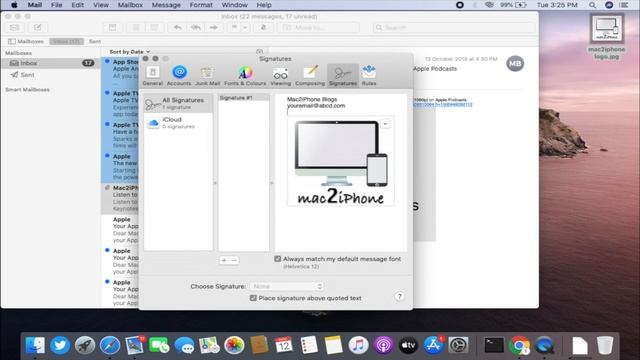The width and height of the screenshot is (640, 360).
Task: Open the image dropdown arrow in signature editor
Action: [385, 124]
